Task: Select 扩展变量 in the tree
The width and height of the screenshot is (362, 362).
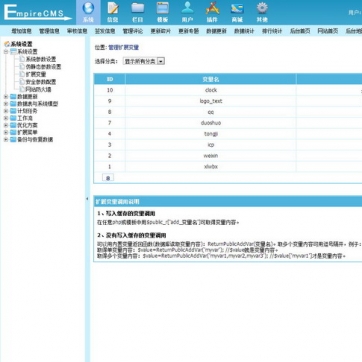Action: 36,74
